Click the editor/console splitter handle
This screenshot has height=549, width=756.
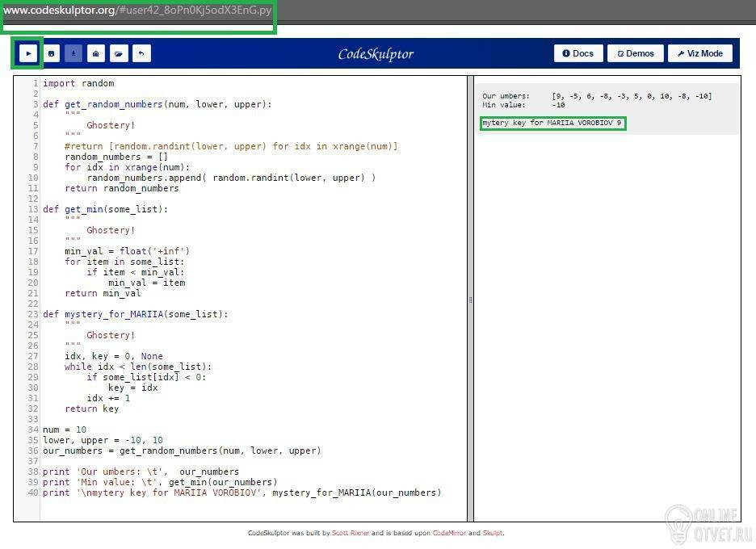tap(470, 300)
